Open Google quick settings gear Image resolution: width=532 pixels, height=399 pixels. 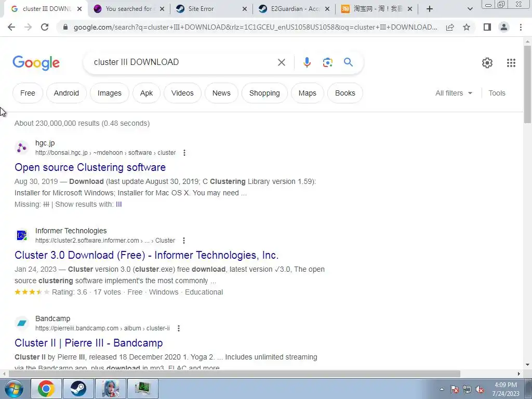[487, 63]
